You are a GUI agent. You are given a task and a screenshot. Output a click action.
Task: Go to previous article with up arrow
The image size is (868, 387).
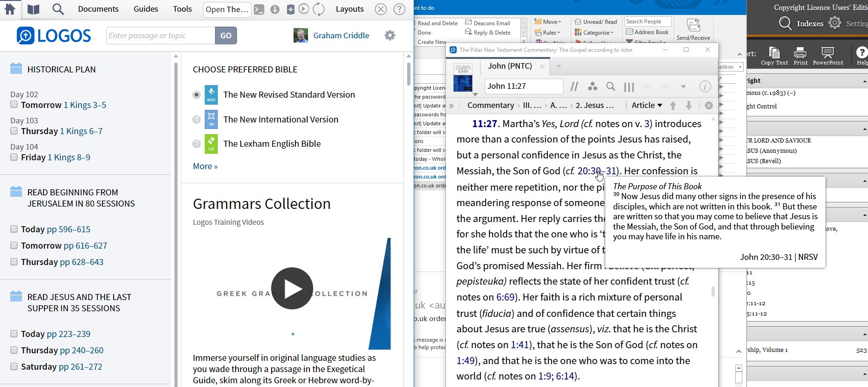673,106
